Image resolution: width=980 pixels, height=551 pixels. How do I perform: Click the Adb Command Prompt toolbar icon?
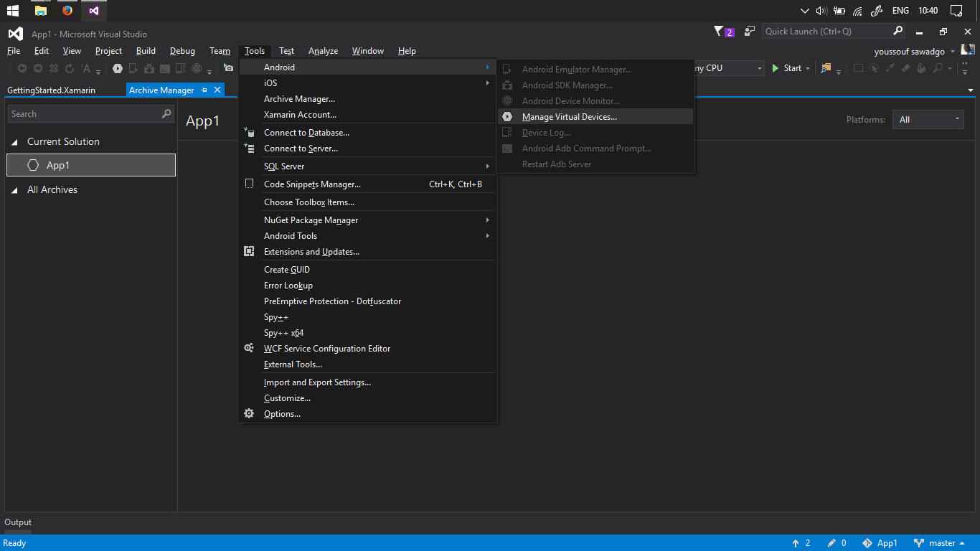point(165,68)
